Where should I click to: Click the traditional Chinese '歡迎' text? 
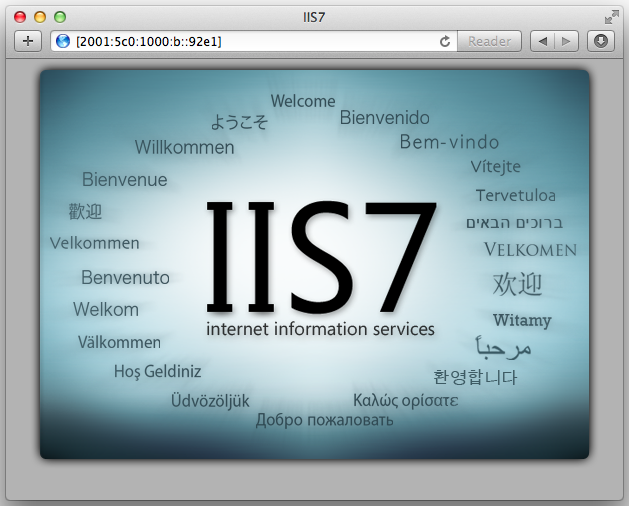click(85, 211)
